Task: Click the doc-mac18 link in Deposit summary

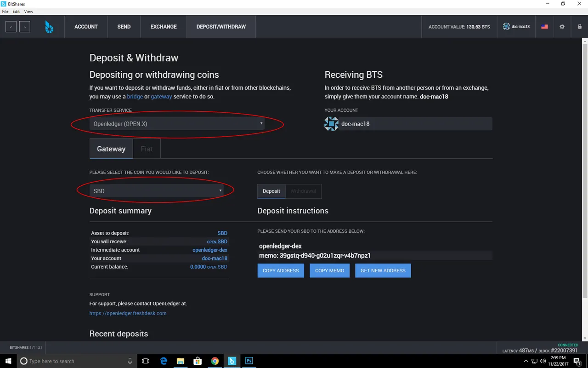Action: click(x=215, y=258)
